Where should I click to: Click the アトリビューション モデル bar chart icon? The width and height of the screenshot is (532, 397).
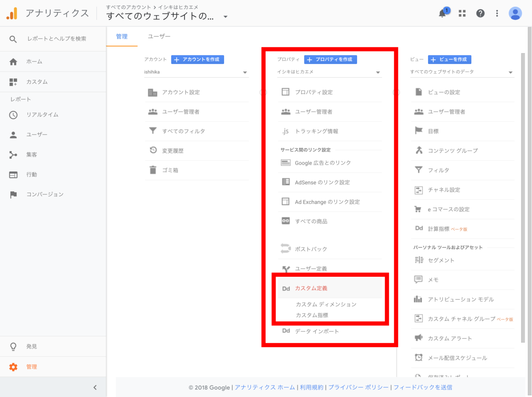tap(418, 299)
